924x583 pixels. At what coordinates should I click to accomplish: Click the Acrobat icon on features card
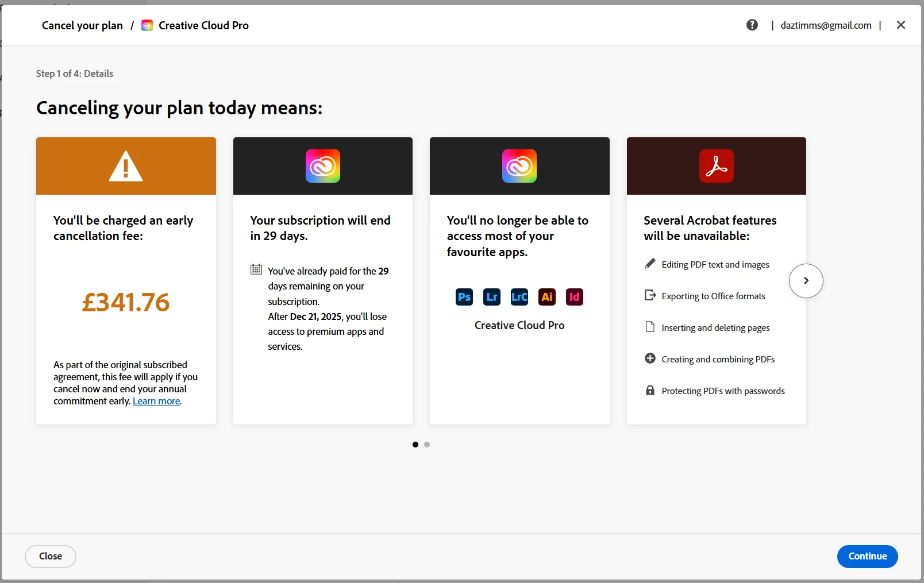(x=717, y=166)
